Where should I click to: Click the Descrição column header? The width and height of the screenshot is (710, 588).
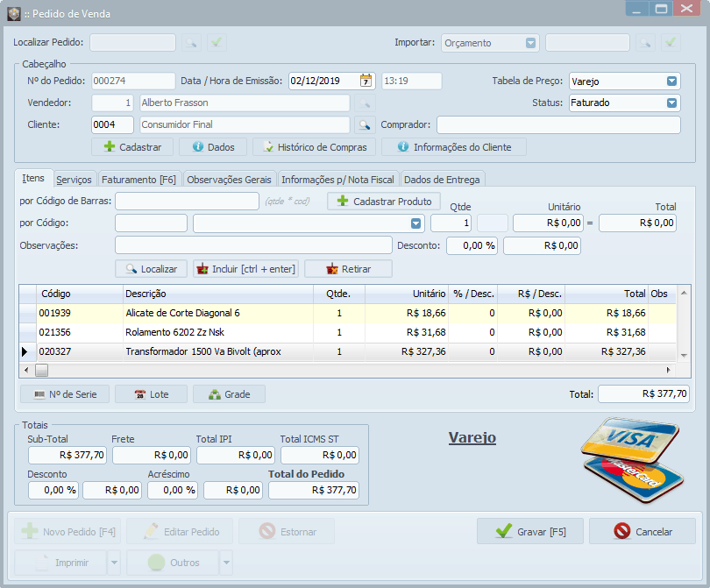click(218, 294)
